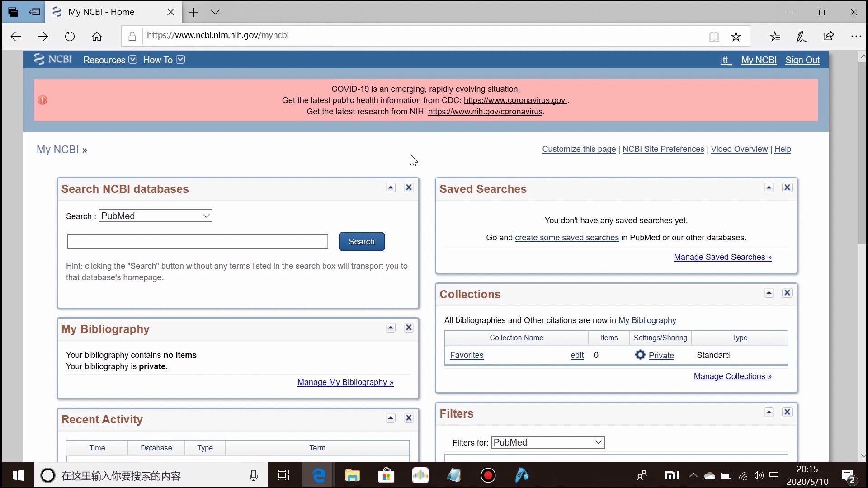Click the Share page icon

829,37
